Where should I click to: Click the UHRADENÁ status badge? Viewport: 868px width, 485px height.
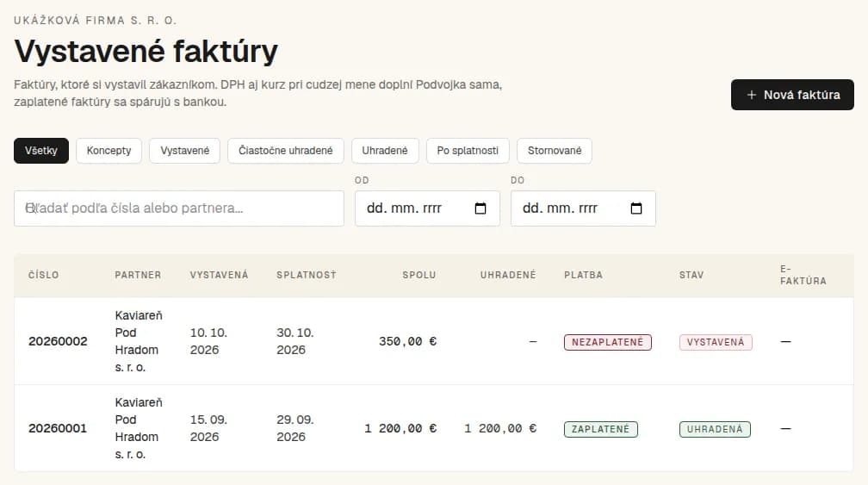(715, 429)
